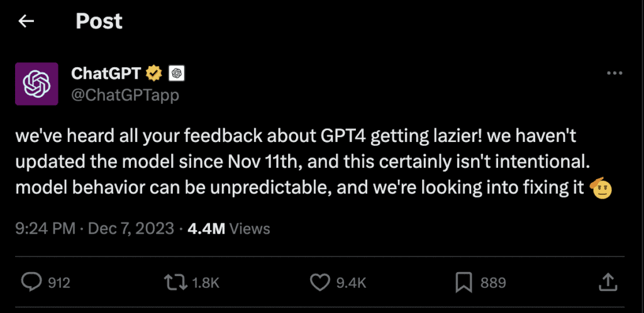644x313 pixels.
Task: Click the gold verified checkmark badge
Action: (x=153, y=74)
